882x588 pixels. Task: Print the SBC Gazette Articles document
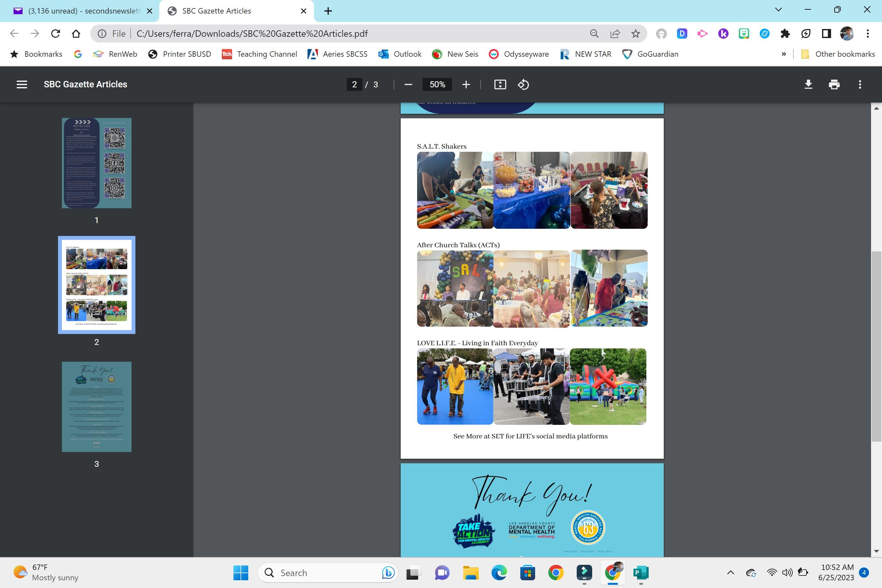(x=834, y=84)
